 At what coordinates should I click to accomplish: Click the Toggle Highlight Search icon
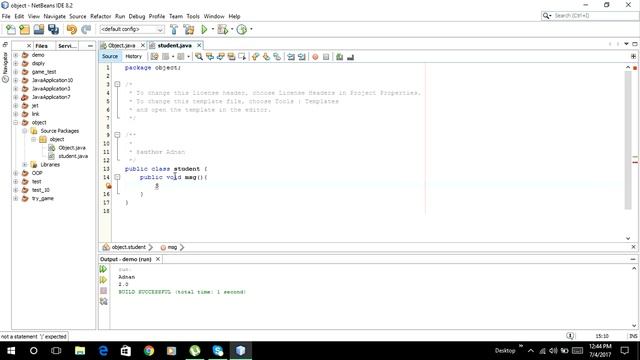(231, 57)
